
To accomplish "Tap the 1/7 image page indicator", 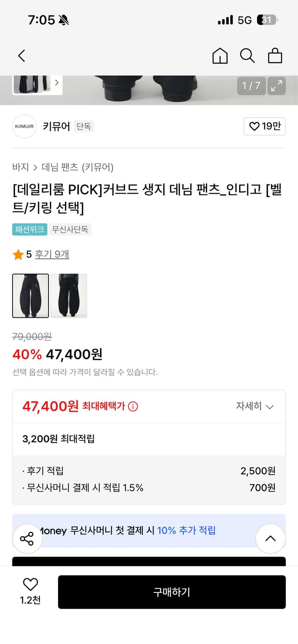I will (x=251, y=86).
